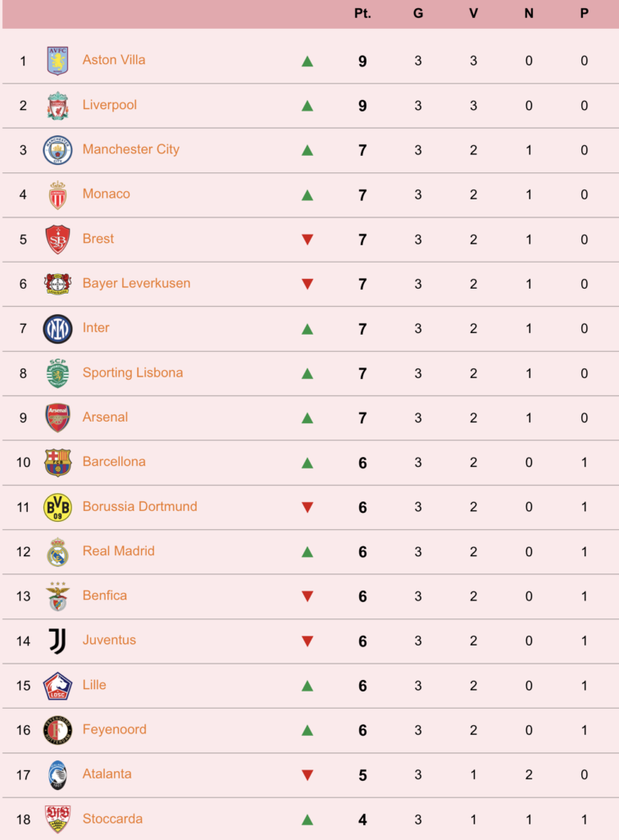Open the Bayer Leverkusen team link
The image size is (619, 840).
pos(137,283)
